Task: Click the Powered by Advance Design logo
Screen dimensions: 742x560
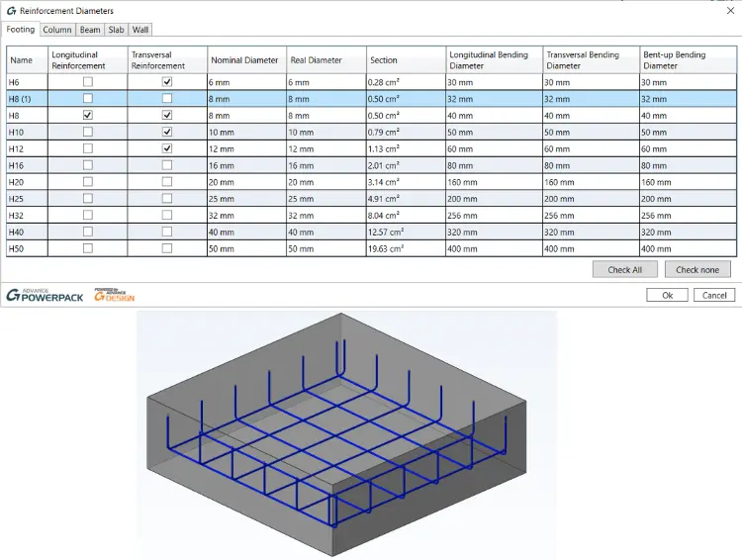Action: tap(114, 295)
